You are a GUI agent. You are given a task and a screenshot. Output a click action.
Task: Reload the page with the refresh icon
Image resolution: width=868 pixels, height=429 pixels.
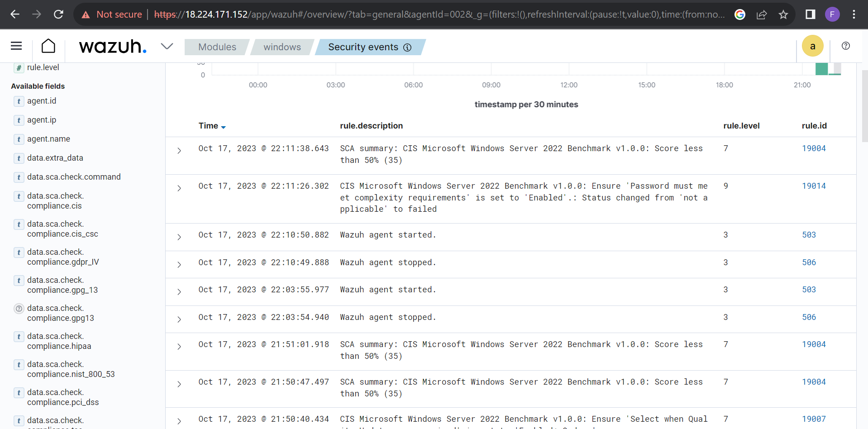58,14
